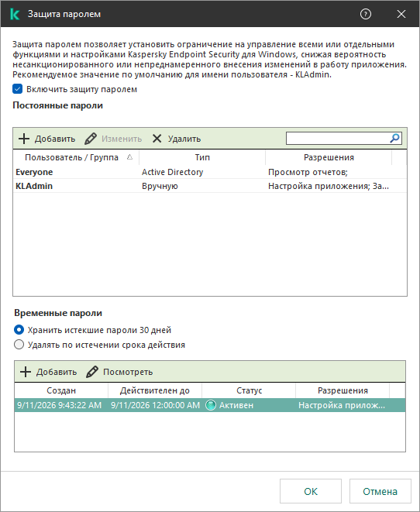
Task: Sort by Статус column header
Action: click(x=249, y=390)
